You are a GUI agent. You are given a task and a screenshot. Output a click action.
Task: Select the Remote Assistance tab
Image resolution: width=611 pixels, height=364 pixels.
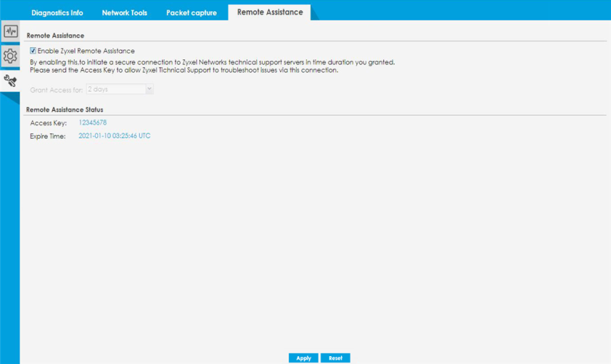point(270,12)
